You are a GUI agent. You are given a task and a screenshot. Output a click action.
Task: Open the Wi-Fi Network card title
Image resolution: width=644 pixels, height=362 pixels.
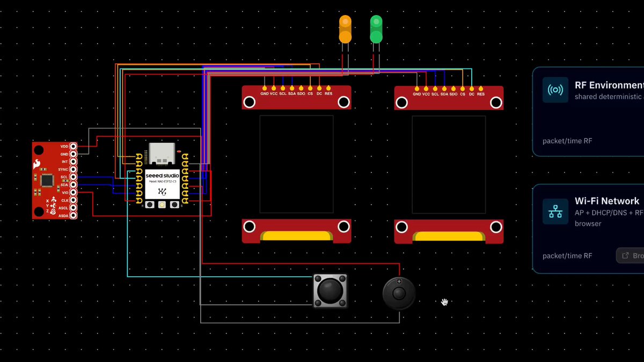point(607,201)
